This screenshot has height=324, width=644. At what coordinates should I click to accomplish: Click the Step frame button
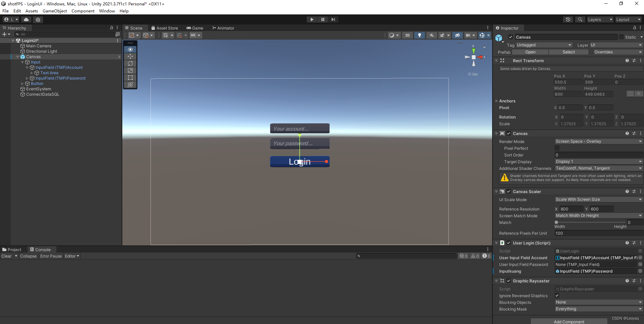(x=333, y=19)
